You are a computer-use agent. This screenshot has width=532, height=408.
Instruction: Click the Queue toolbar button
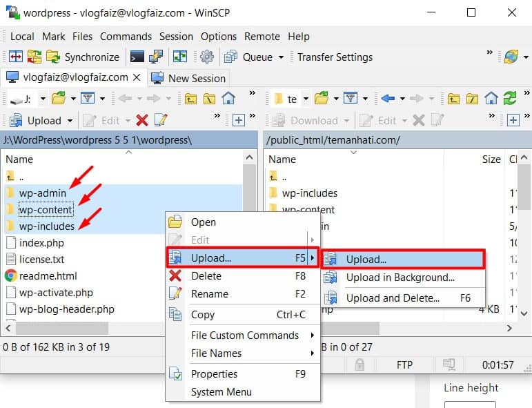coord(249,57)
